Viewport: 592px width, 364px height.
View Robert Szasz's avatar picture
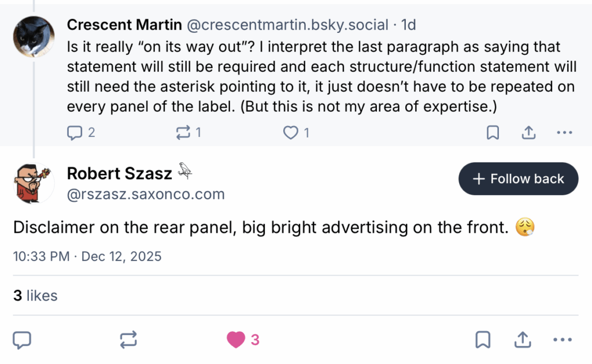34,183
